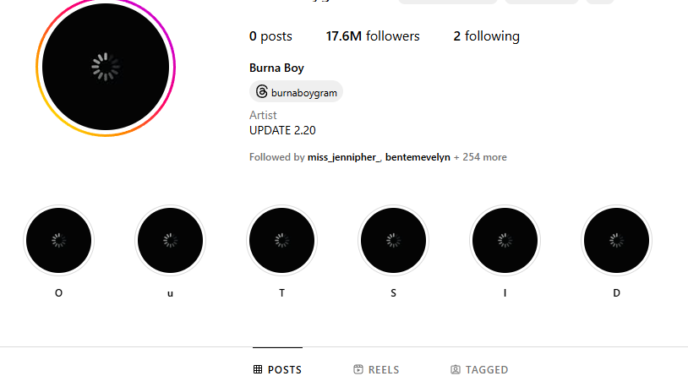Open miss_jennipher_ follower profile

click(x=344, y=157)
